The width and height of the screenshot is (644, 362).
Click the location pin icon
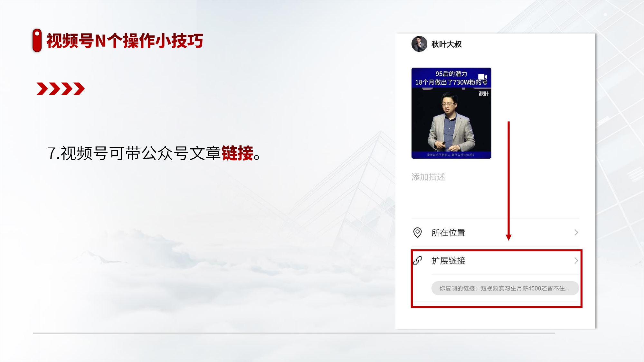pyautogui.click(x=417, y=232)
